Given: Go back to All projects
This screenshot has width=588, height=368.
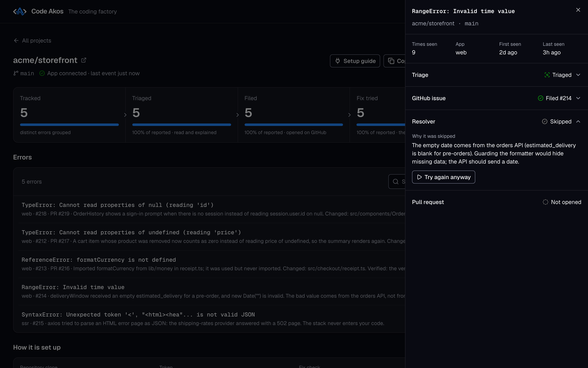Looking at the screenshot, I should click(32, 41).
